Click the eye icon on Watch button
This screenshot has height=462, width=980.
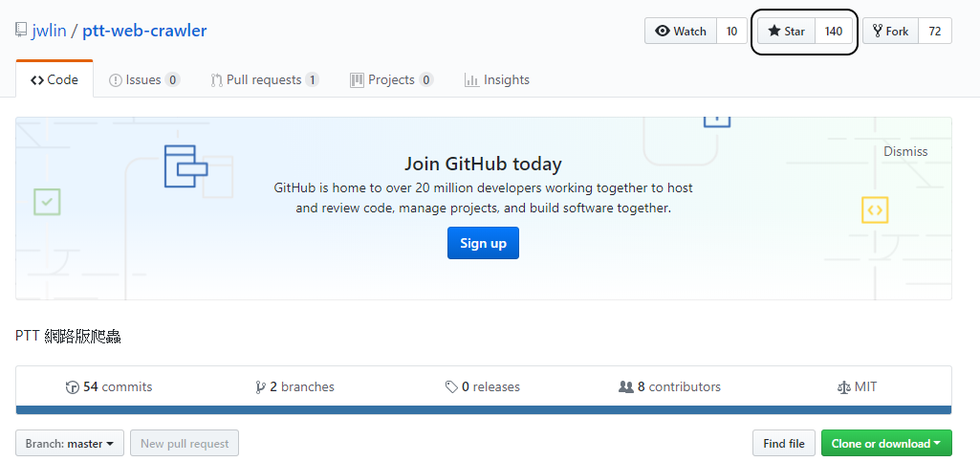click(x=663, y=32)
